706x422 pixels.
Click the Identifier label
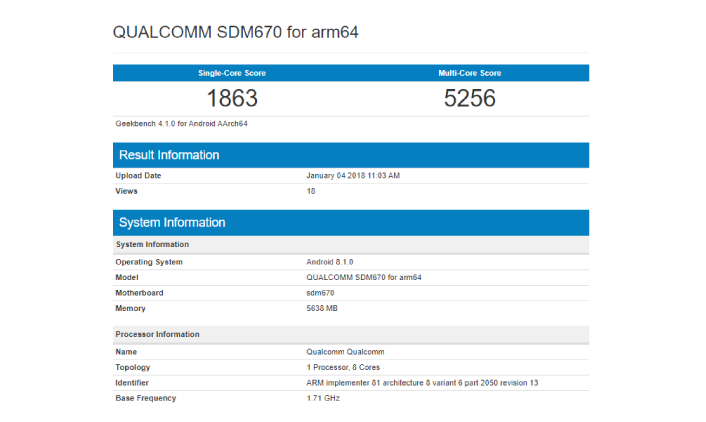pyautogui.click(x=132, y=383)
